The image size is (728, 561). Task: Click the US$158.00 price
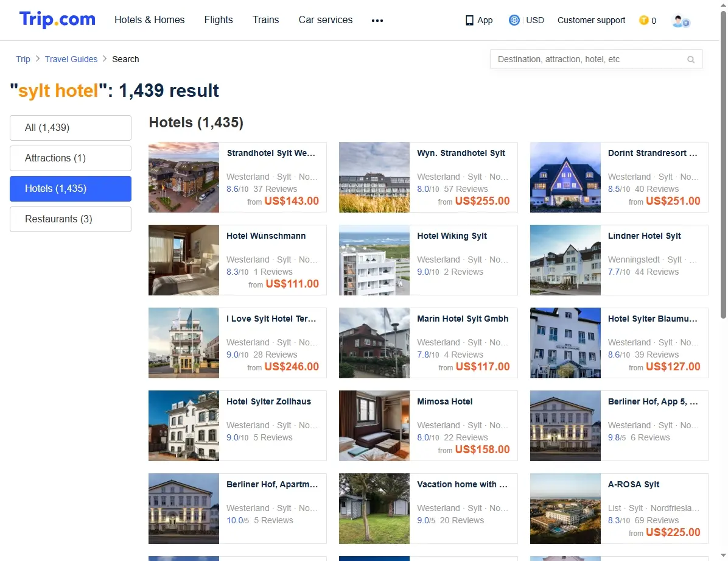pos(483,450)
